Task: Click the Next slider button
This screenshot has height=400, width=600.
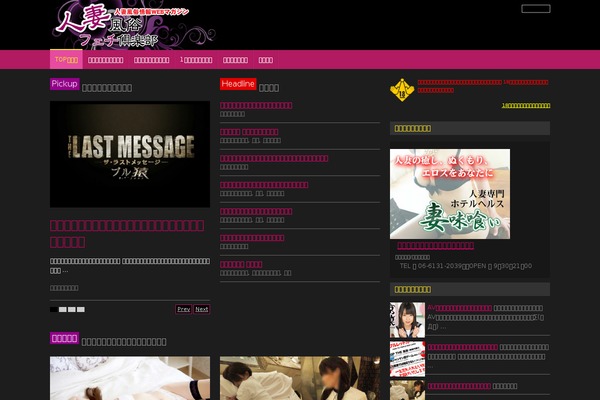Action: pos(202,309)
